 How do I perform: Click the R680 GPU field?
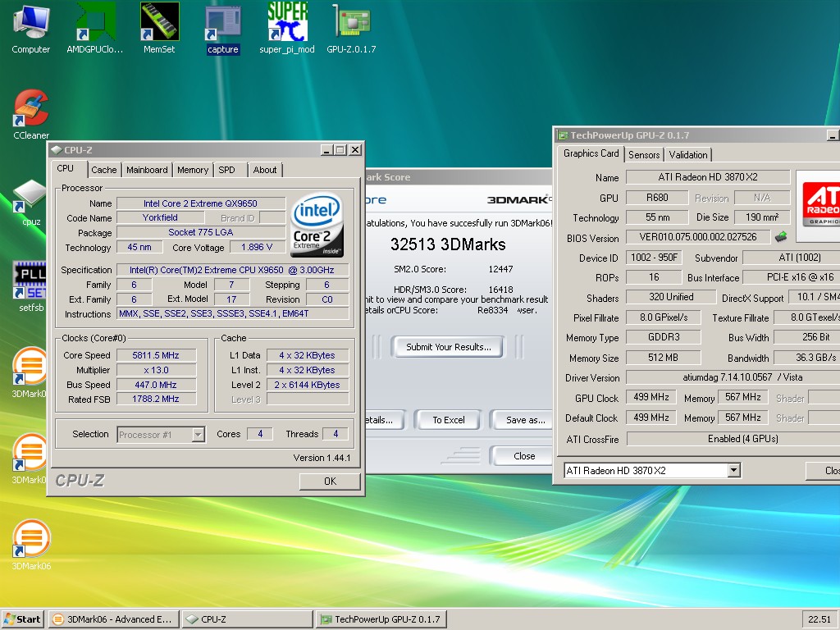657,198
